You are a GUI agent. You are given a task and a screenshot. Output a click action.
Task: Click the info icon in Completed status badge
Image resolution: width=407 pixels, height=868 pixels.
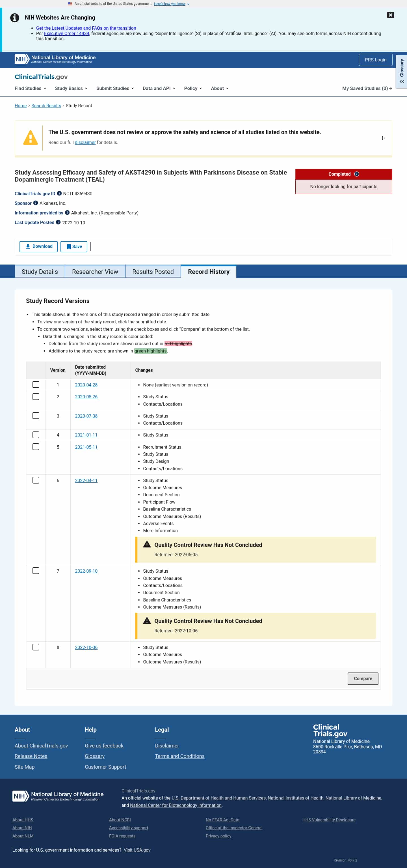356,174
